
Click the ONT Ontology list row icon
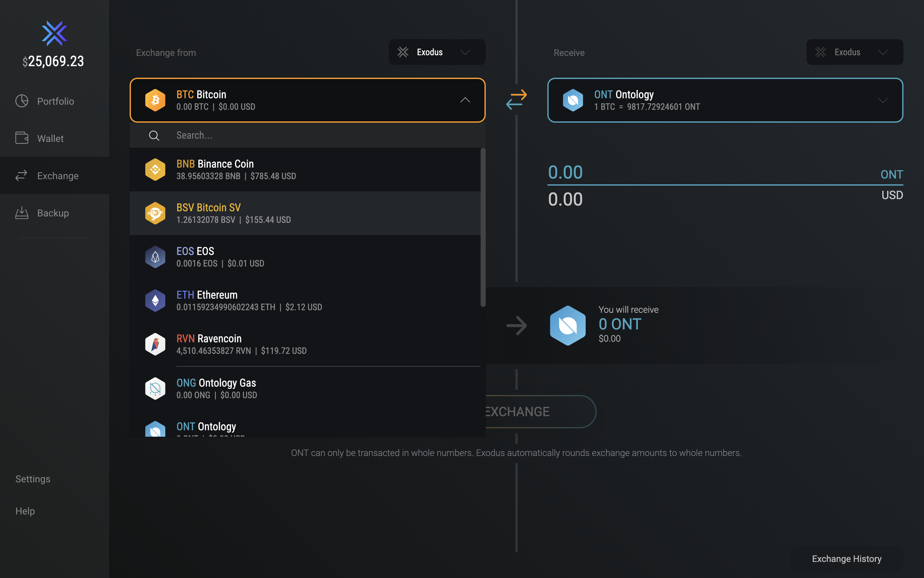pos(155,429)
